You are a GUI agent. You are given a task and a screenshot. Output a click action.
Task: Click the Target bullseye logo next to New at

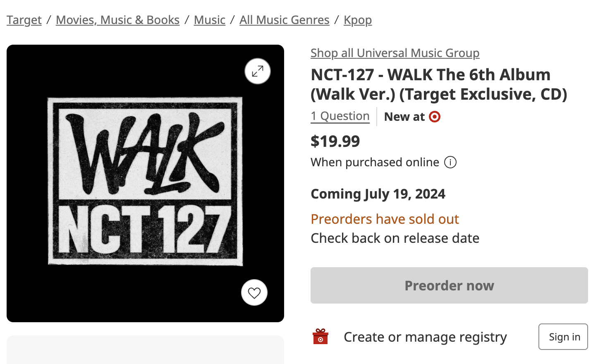click(435, 117)
